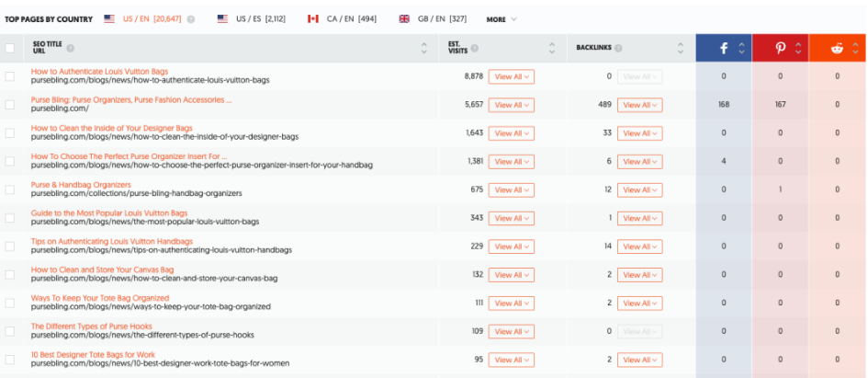Open visits View All dropdown for pursebling.com/ homepage row
Screen dimensions: 868x378
click(x=511, y=105)
